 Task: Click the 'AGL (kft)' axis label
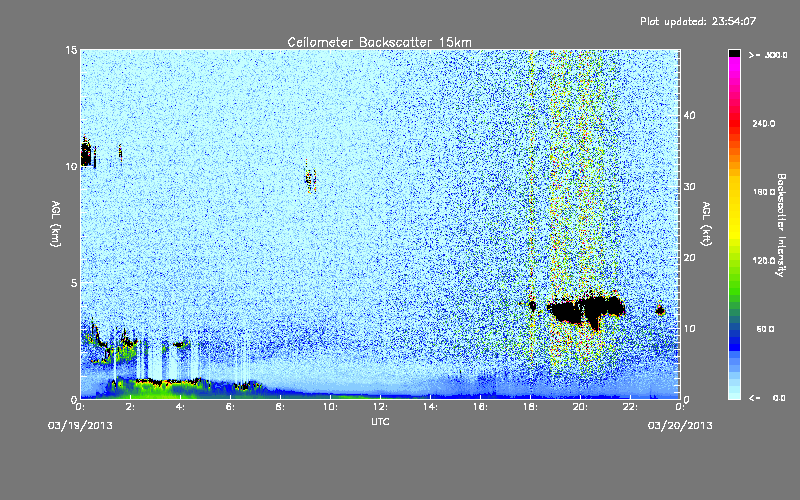706,224
